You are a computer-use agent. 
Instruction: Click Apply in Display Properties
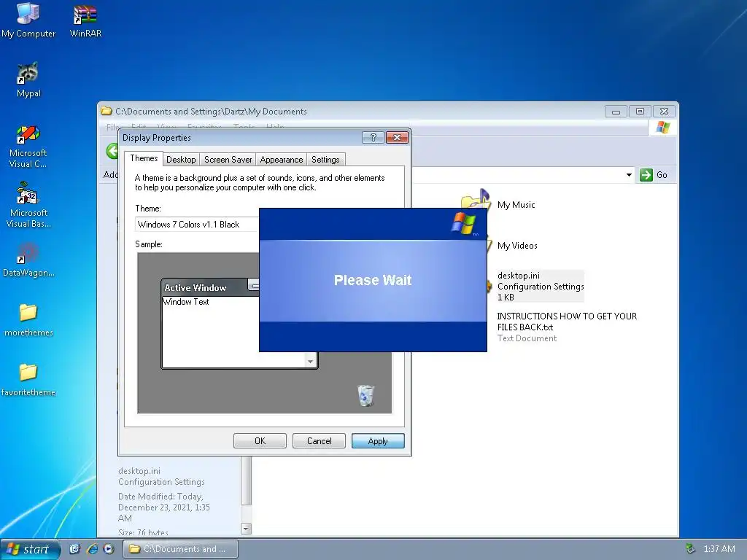(x=378, y=441)
